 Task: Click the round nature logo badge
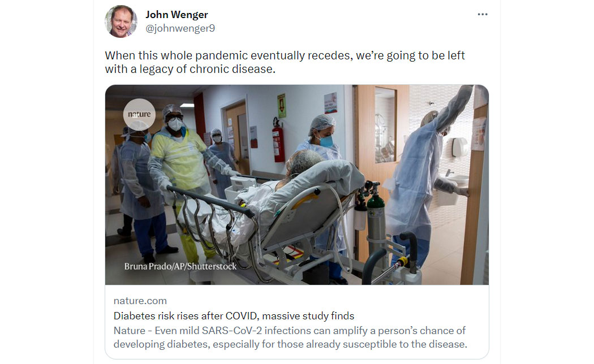tap(139, 114)
